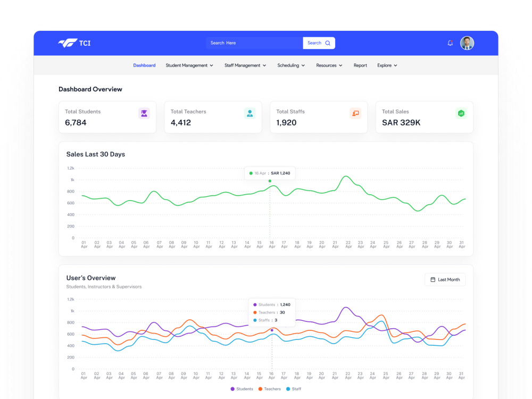Click the Staffs 3 tooltip row
Screen dimensions: 532x399
[265, 320]
